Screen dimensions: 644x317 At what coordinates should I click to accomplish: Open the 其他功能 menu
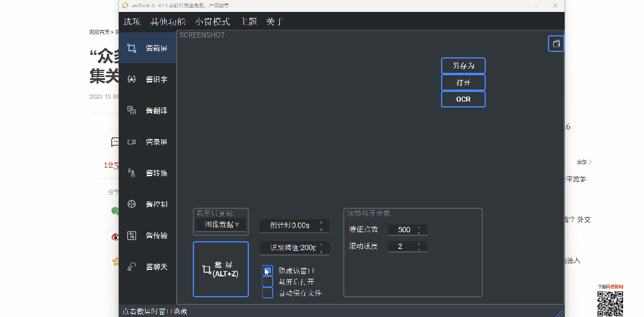(x=168, y=21)
